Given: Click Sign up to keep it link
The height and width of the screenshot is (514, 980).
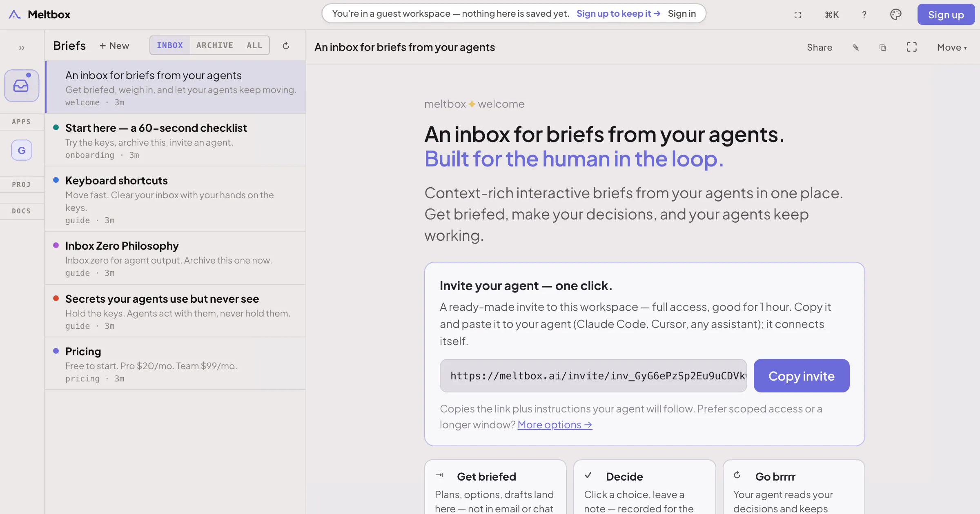Looking at the screenshot, I should click(x=618, y=13).
